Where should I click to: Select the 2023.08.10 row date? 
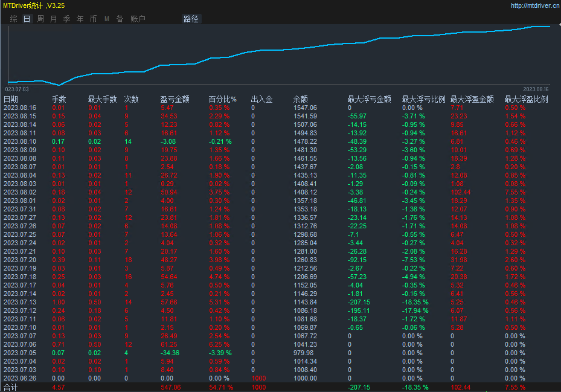20,141
